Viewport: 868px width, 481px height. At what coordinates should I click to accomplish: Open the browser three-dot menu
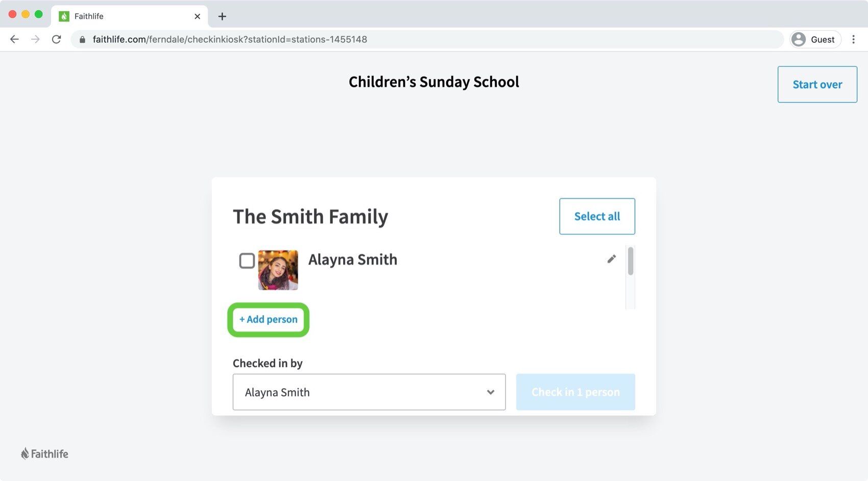click(853, 39)
